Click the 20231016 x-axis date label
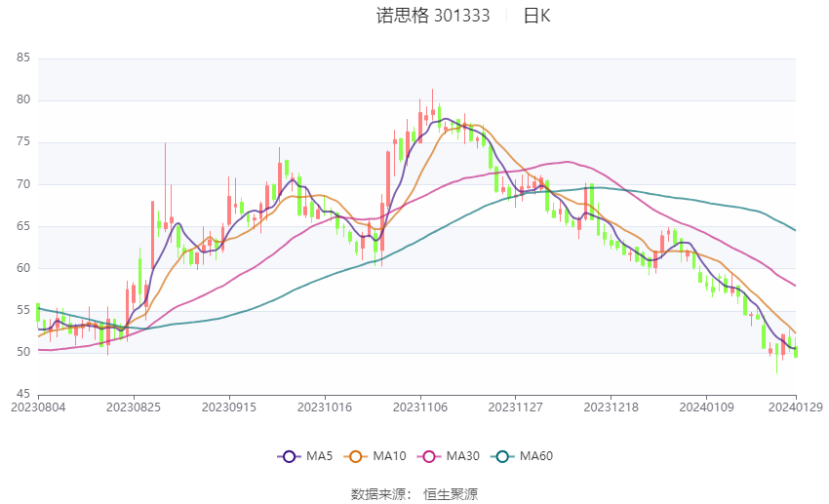The width and height of the screenshot is (829, 504). coord(325,407)
